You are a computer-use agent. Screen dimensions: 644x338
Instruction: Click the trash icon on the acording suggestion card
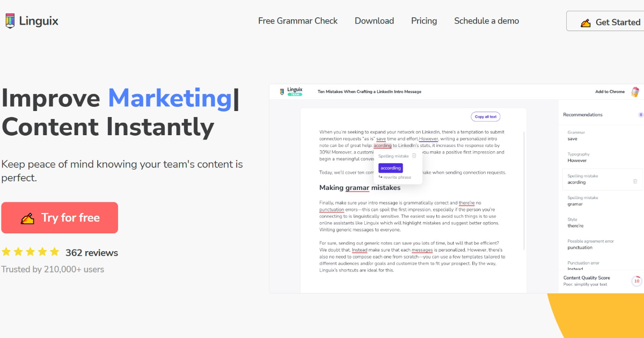635,182
